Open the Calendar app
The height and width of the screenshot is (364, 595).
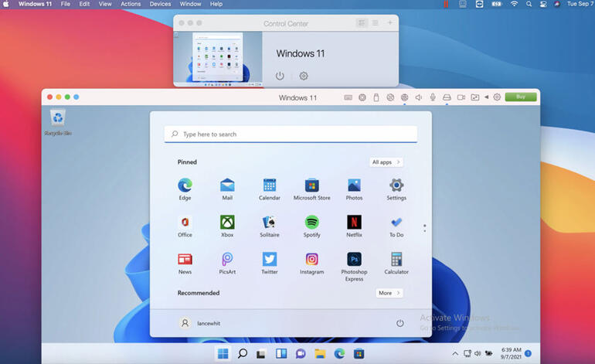[270, 189]
